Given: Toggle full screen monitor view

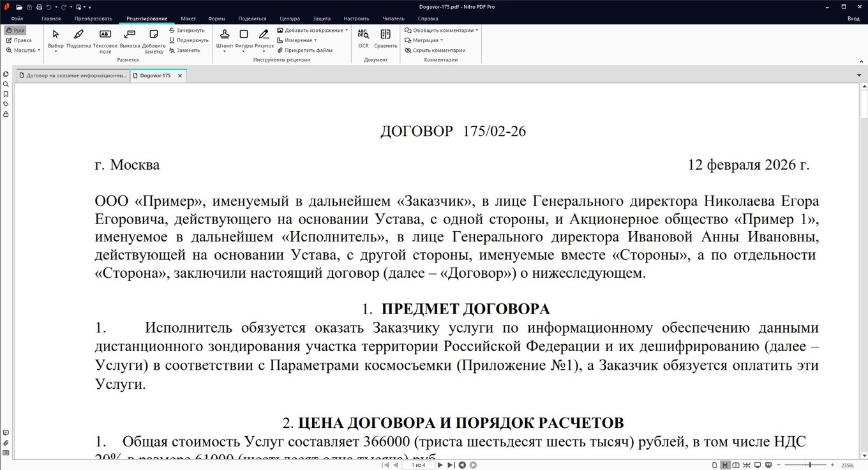Looking at the screenshot, I should tap(758, 465).
